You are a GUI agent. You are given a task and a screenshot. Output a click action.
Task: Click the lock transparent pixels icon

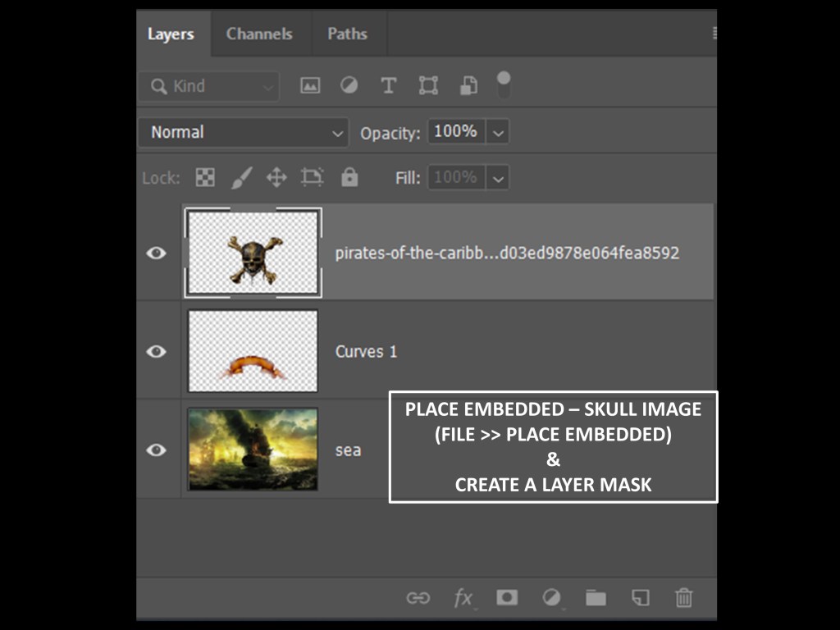(x=205, y=177)
